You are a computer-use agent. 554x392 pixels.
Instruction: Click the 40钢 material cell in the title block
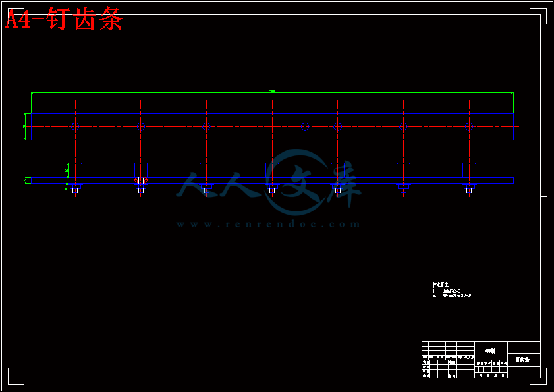(490, 351)
